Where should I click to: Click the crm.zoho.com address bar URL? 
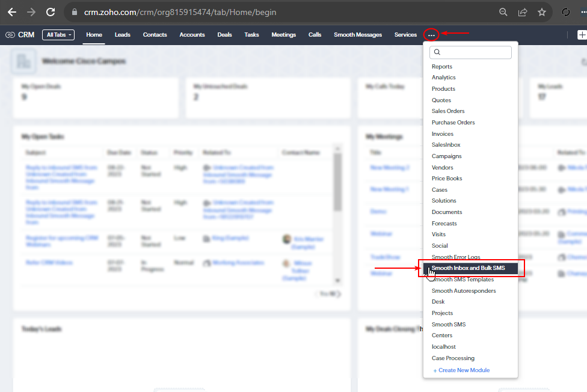pos(180,13)
